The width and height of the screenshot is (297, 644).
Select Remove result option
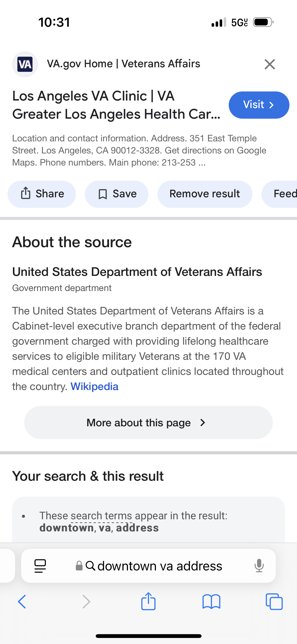205,194
